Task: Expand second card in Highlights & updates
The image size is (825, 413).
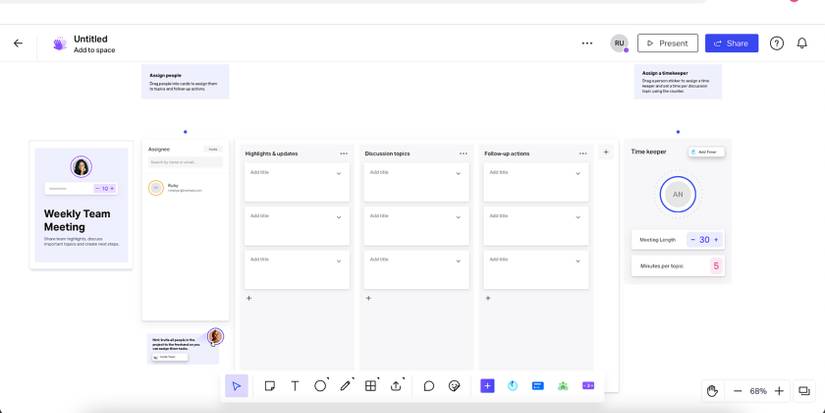Action: [339, 217]
